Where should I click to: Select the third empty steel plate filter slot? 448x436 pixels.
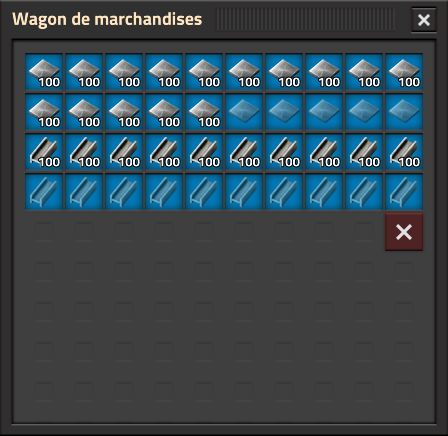(x=324, y=112)
